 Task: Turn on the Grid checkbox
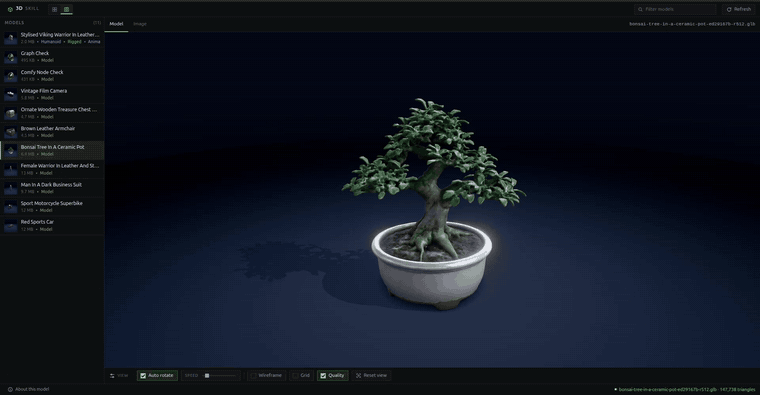pyautogui.click(x=295, y=376)
